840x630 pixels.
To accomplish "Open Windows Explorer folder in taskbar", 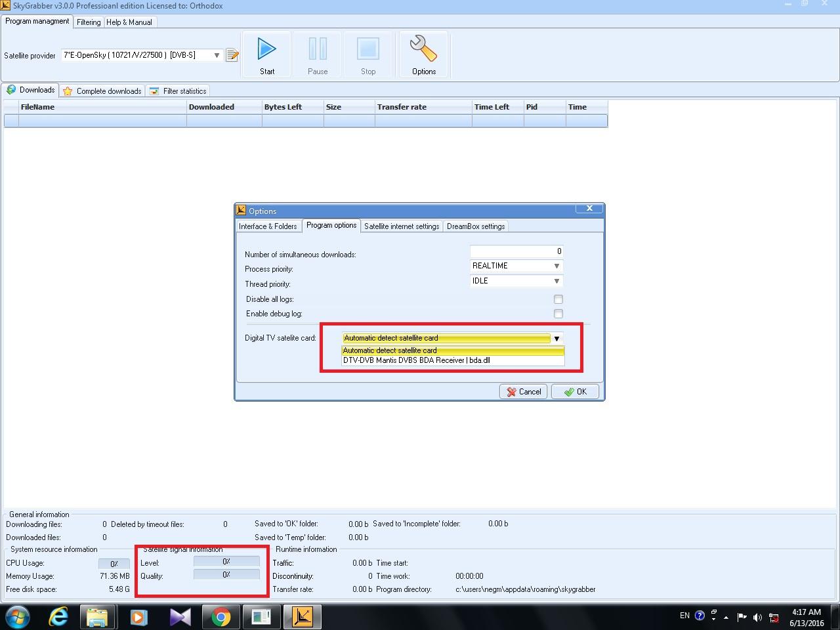I will [98, 617].
